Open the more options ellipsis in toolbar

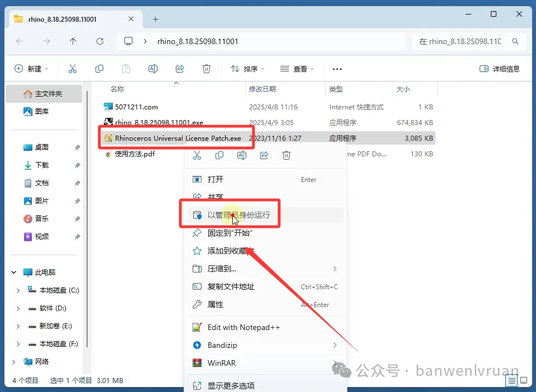[x=337, y=69]
